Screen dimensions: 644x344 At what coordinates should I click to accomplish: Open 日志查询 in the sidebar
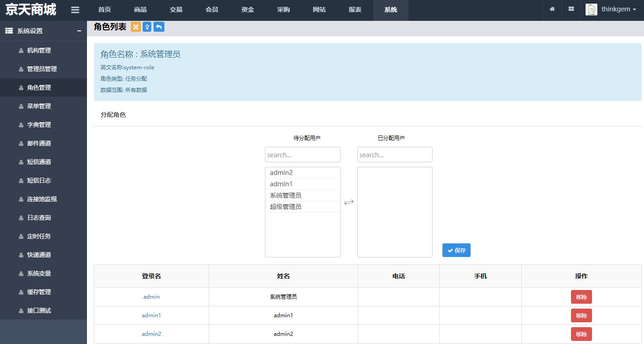click(43, 218)
